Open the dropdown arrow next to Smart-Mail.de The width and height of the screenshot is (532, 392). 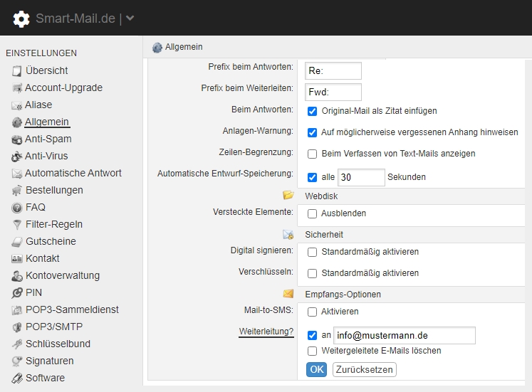[130, 18]
